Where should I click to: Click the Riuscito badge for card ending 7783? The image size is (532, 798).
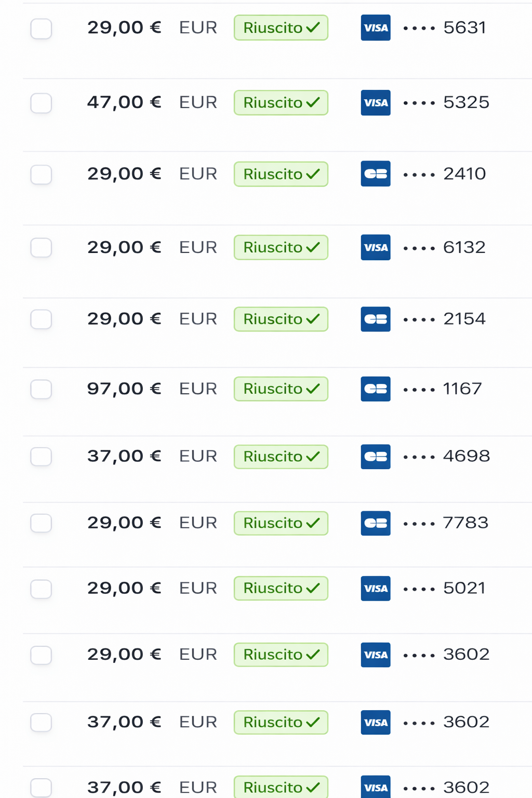click(x=281, y=523)
